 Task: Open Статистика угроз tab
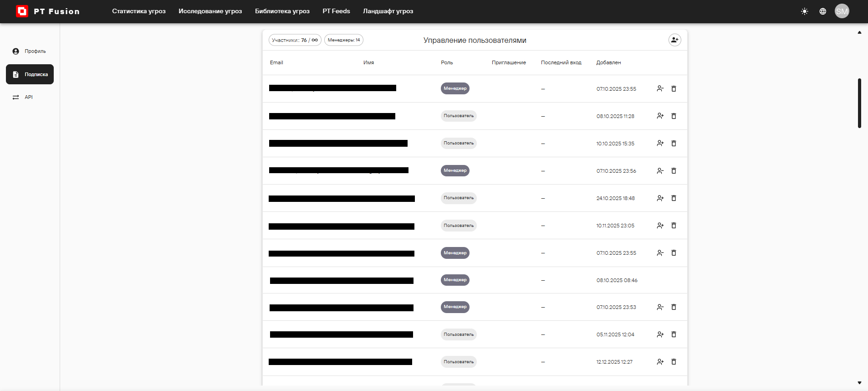click(139, 11)
